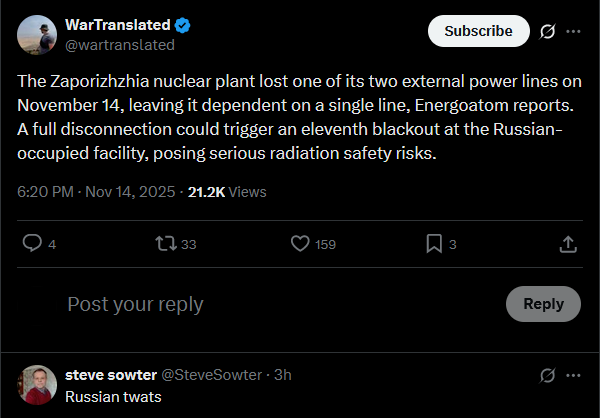Click the WarTranslated display name
The height and width of the screenshot is (418, 600).
coord(118,25)
